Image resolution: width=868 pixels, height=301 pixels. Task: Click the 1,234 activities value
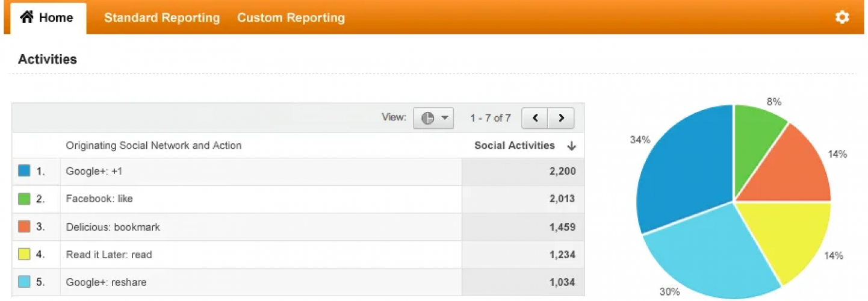(562, 255)
